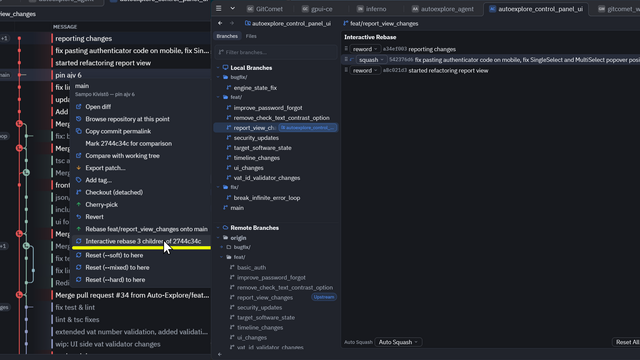
Task: Switch to the gpui-ce tab
Action: pyautogui.click(x=318, y=9)
